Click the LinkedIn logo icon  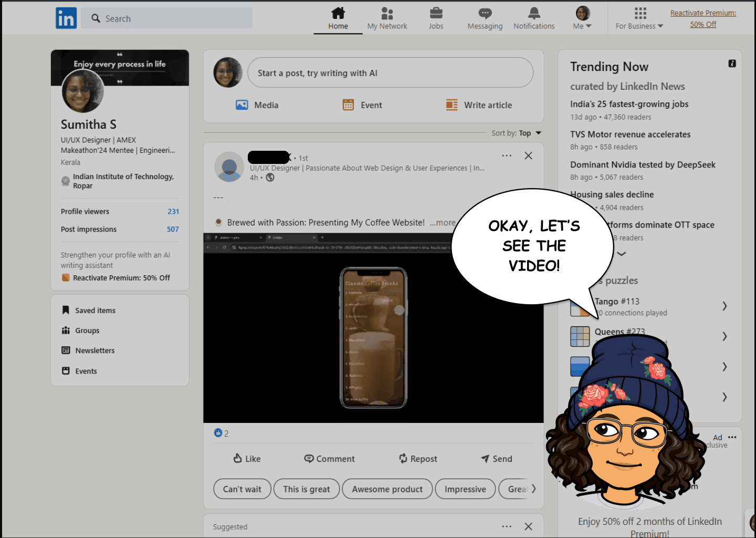pyautogui.click(x=66, y=18)
